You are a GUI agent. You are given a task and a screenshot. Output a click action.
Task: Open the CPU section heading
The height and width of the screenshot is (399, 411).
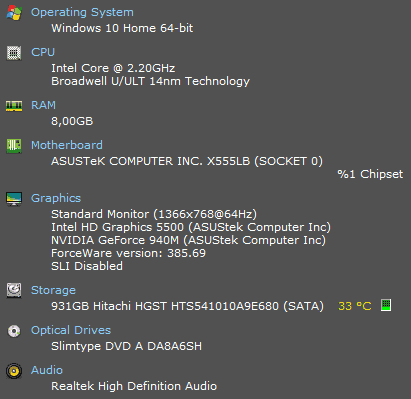coord(43,52)
